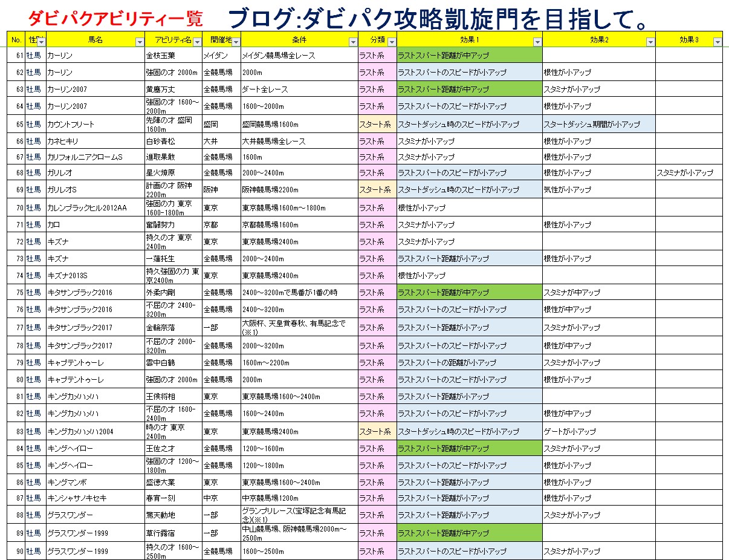Select the ability cell 金輪奈落

click(x=173, y=328)
